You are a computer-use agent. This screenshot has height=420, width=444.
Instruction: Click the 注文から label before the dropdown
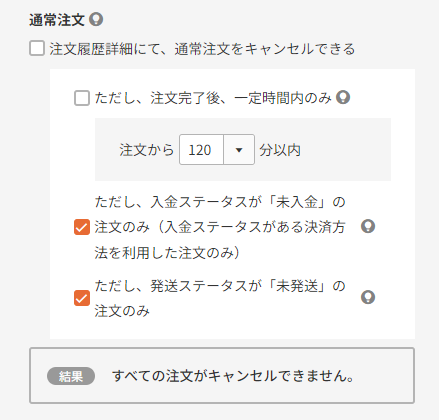click(147, 150)
